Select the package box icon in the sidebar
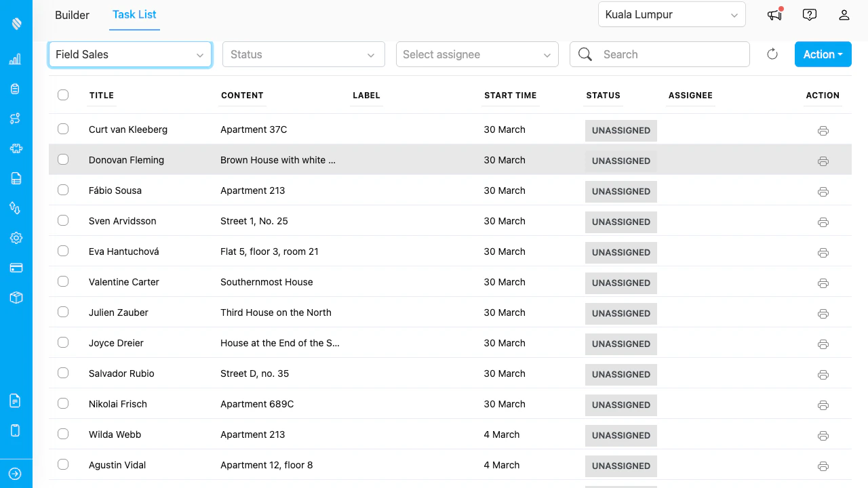 [x=15, y=297]
